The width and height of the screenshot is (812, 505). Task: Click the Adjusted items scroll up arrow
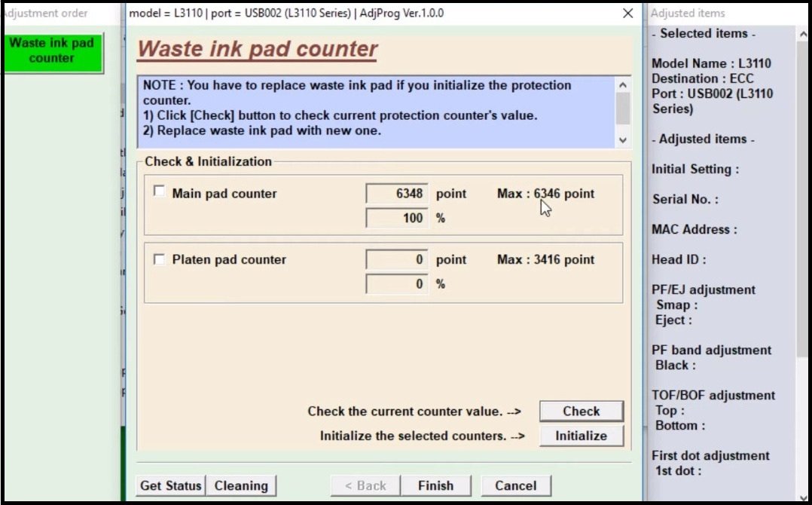tap(803, 35)
